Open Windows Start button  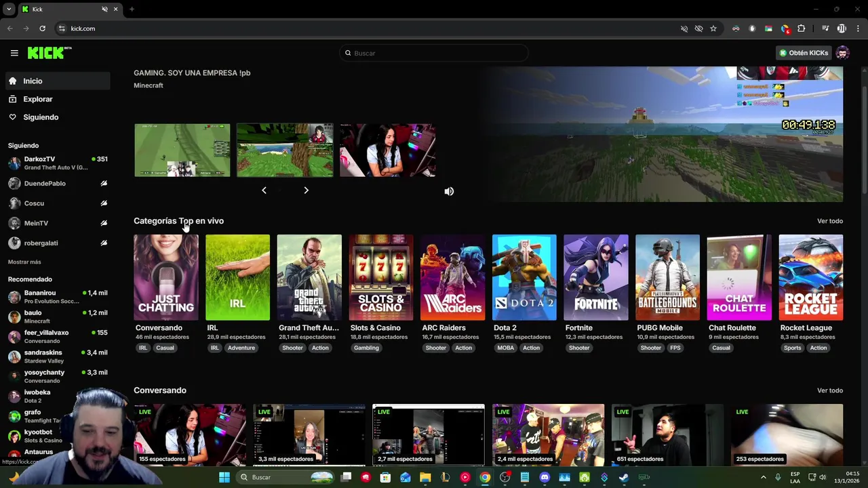224,477
